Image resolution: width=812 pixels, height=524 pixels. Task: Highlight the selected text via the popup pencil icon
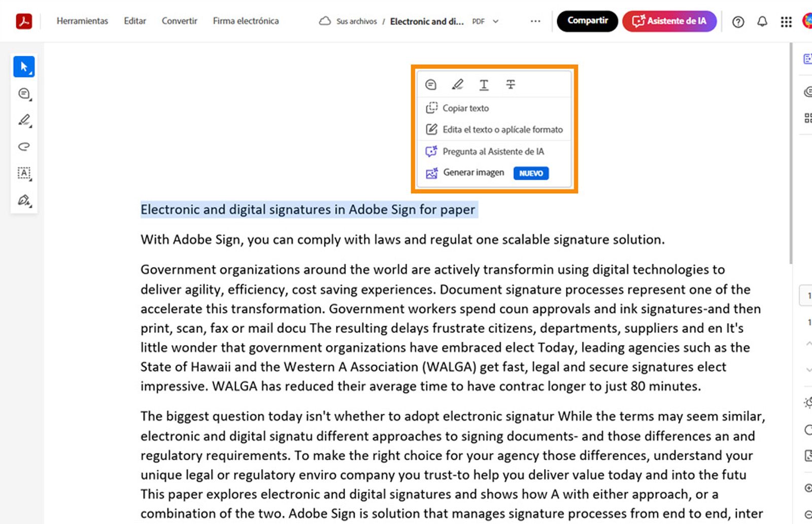pyautogui.click(x=457, y=84)
